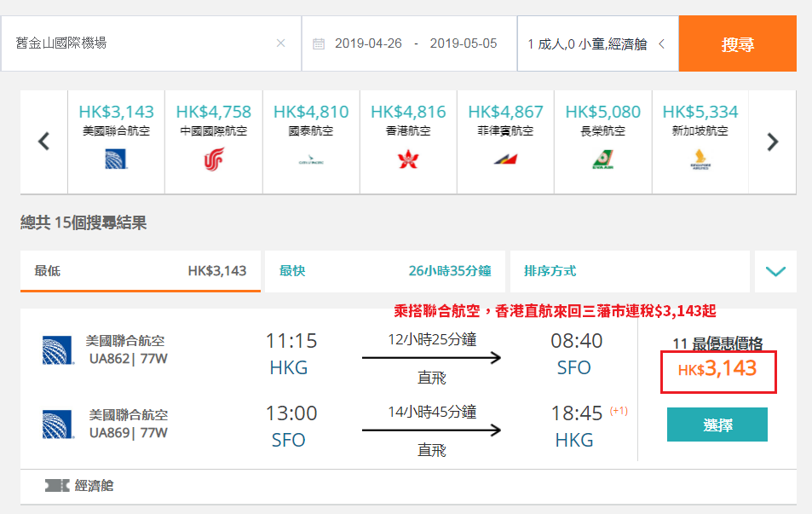
Task: Go to previous airlines with left arrow
Action: [x=44, y=141]
